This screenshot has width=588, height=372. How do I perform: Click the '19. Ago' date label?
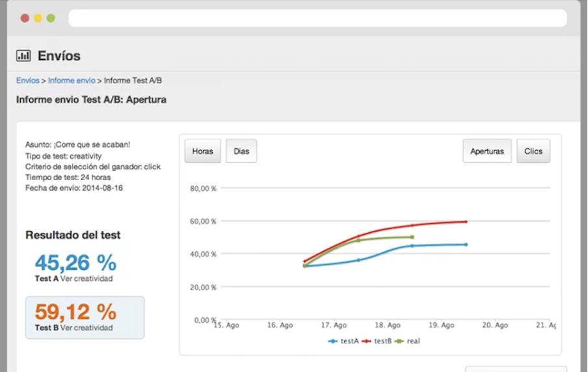click(442, 325)
